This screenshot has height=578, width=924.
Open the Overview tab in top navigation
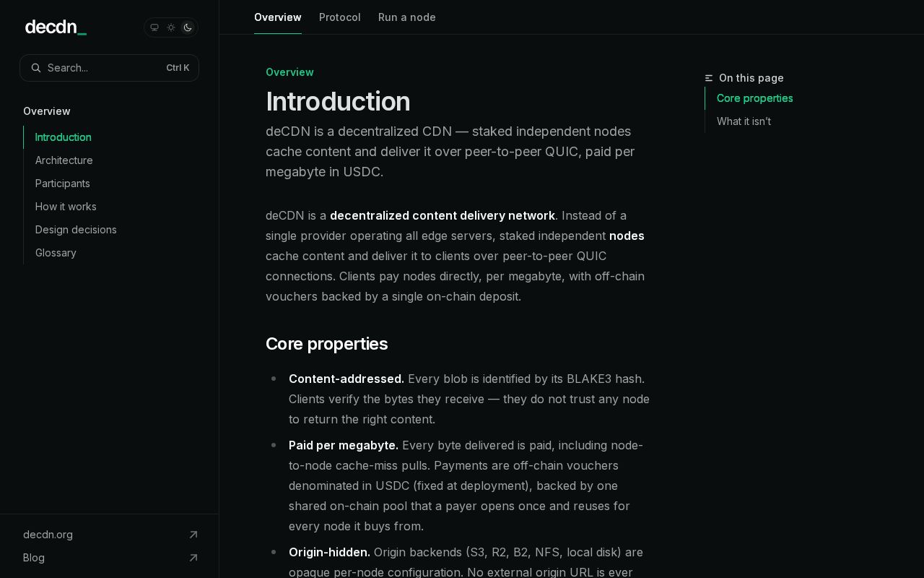pos(278,17)
